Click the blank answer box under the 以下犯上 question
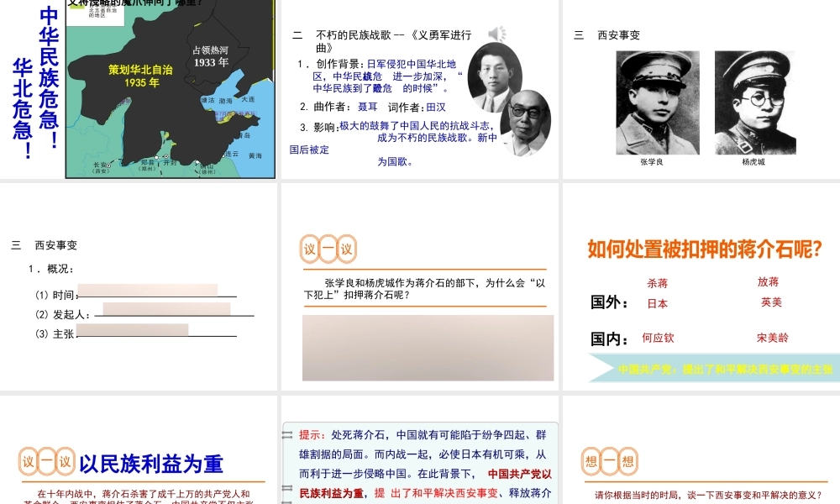 (x=428, y=348)
